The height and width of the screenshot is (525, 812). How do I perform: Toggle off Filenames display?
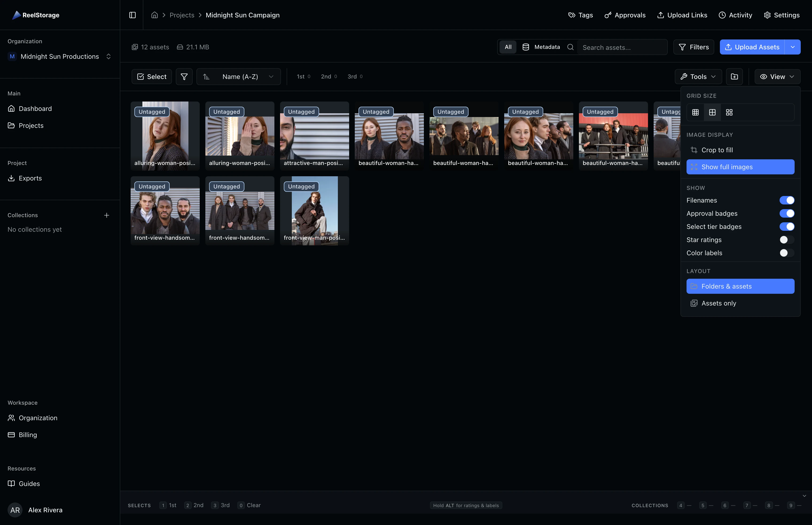788,200
